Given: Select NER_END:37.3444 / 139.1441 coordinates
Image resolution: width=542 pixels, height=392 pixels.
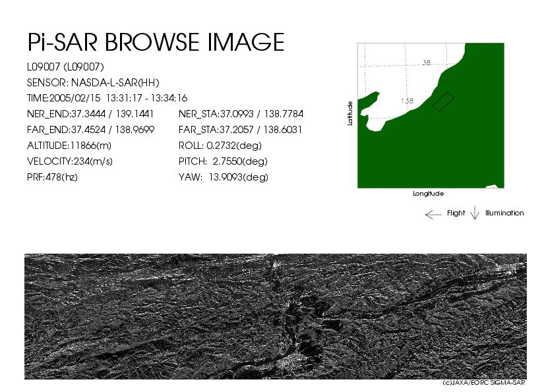Looking at the screenshot, I should (x=90, y=114).
